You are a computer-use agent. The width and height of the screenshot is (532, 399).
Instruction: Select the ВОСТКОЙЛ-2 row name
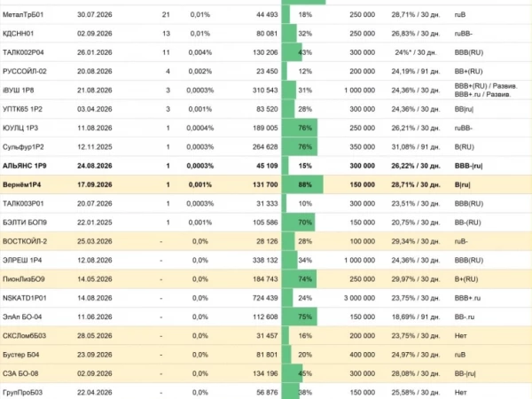pyautogui.click(x=25, y=241)
